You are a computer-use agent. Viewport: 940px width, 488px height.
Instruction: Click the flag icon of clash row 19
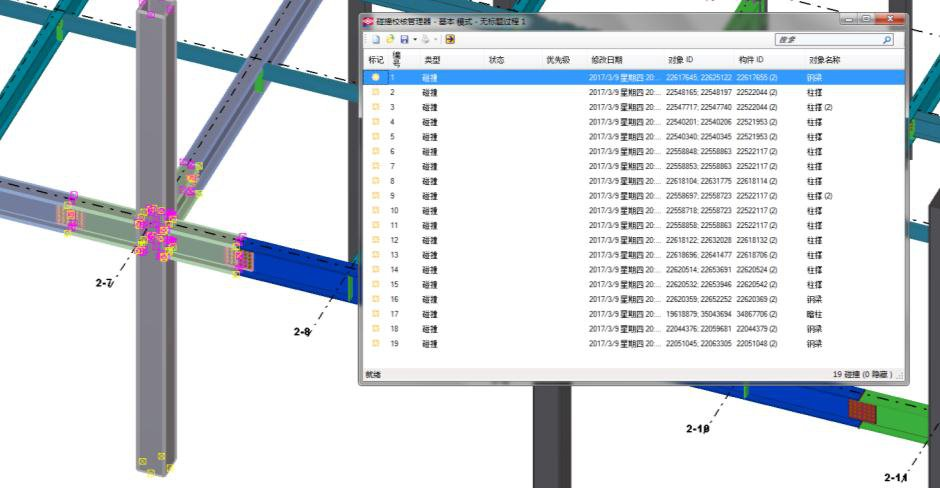pyautogui.click(x=375, y=344)
